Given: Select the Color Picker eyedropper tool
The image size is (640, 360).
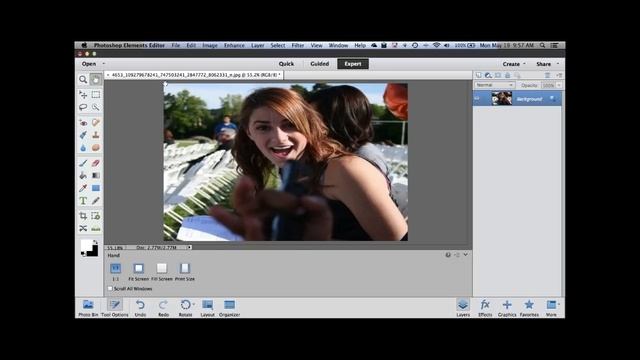Looking at the screenshot, I should [83, 188].
